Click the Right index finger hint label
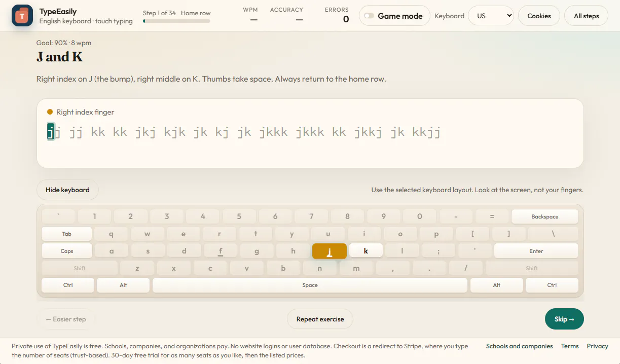 pos(85,112)
